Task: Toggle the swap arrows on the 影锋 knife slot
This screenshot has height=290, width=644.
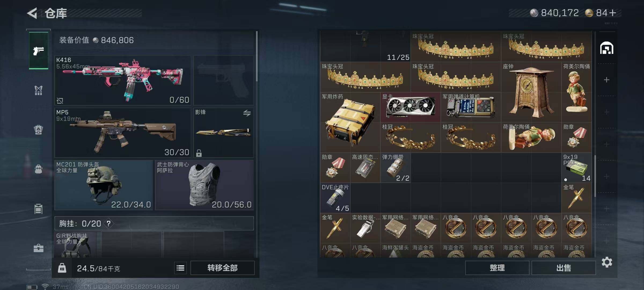Action: click(x=247, y=113)
